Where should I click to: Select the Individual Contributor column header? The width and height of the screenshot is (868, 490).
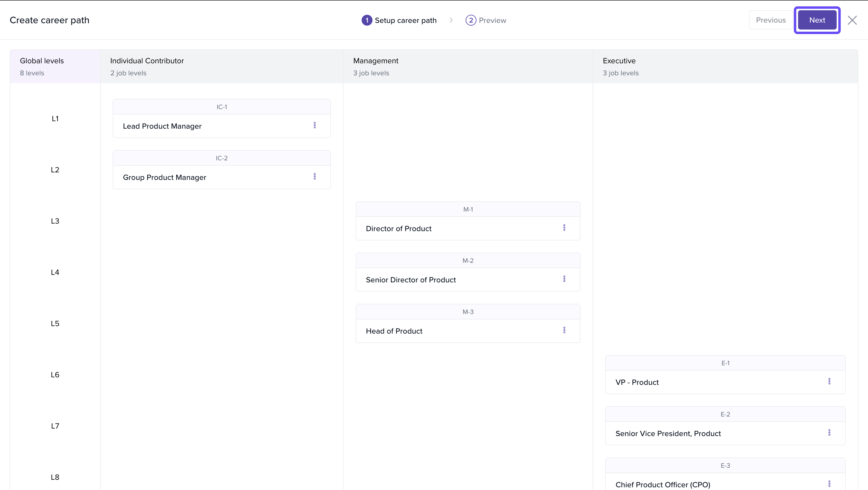(x=147, y=61)
